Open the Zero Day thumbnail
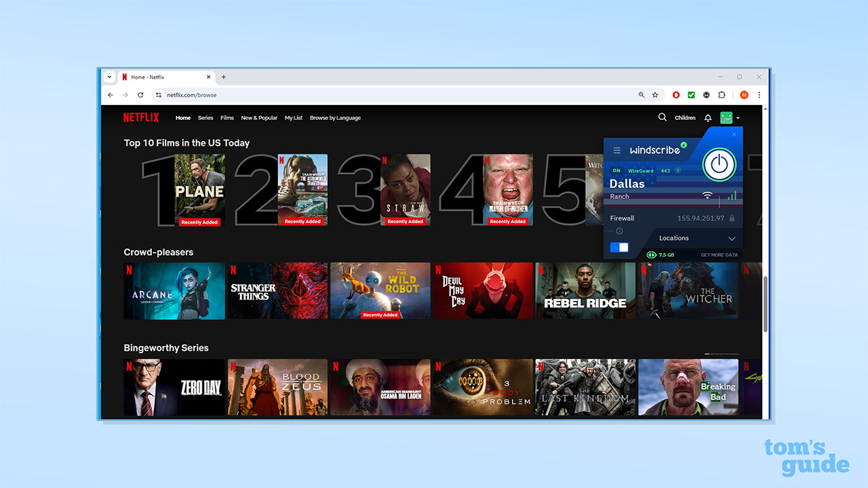868x488 pixels. coord(174,387)
